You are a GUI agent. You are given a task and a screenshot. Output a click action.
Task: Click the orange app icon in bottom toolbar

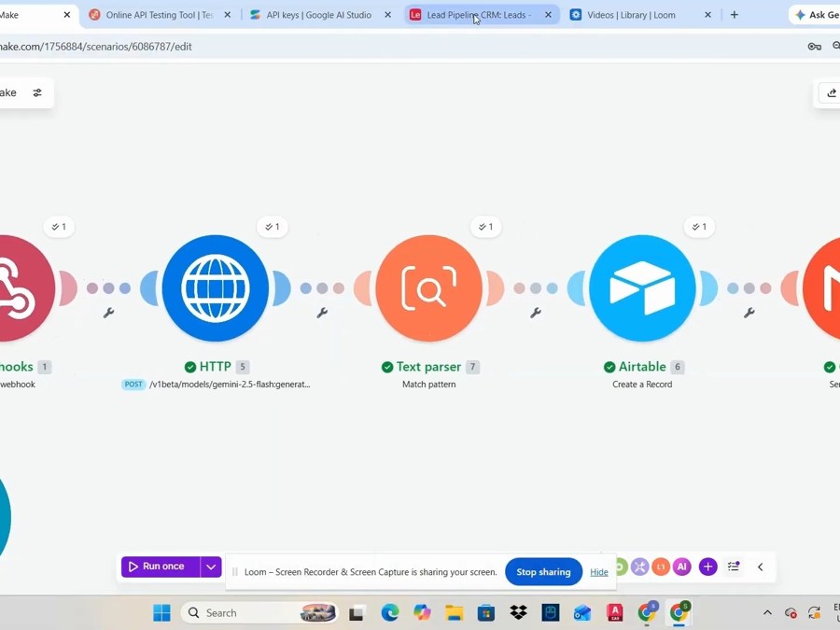tap(661, 567)
